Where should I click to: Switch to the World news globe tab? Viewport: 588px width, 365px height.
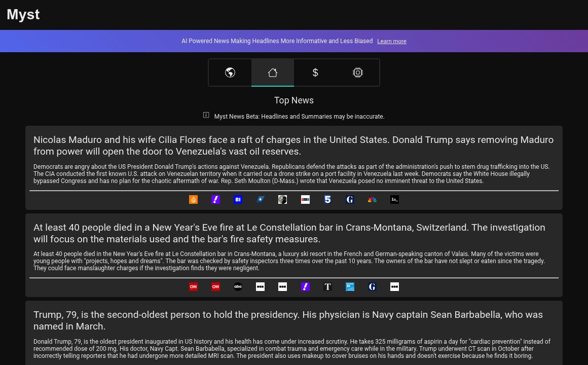pos(230,72)
